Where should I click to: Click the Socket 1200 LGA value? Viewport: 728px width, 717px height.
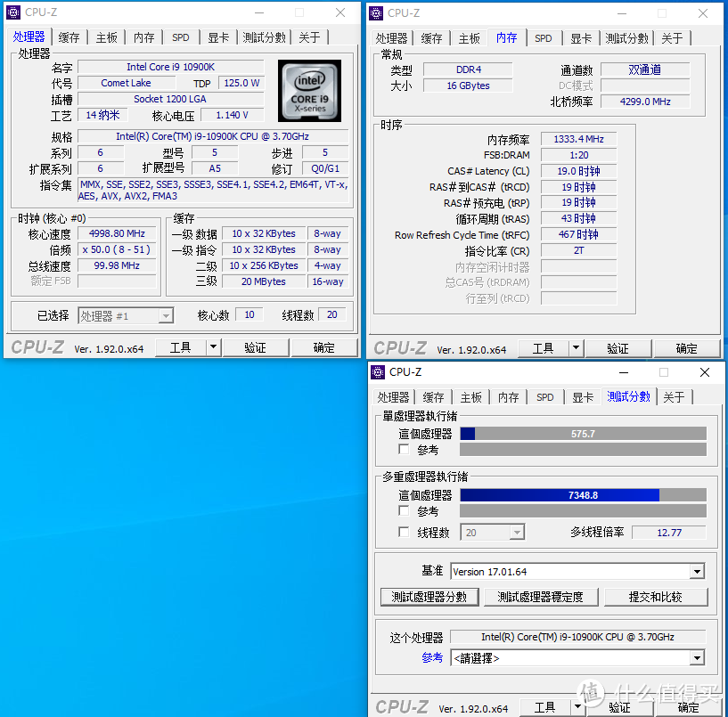click(171, 99)
